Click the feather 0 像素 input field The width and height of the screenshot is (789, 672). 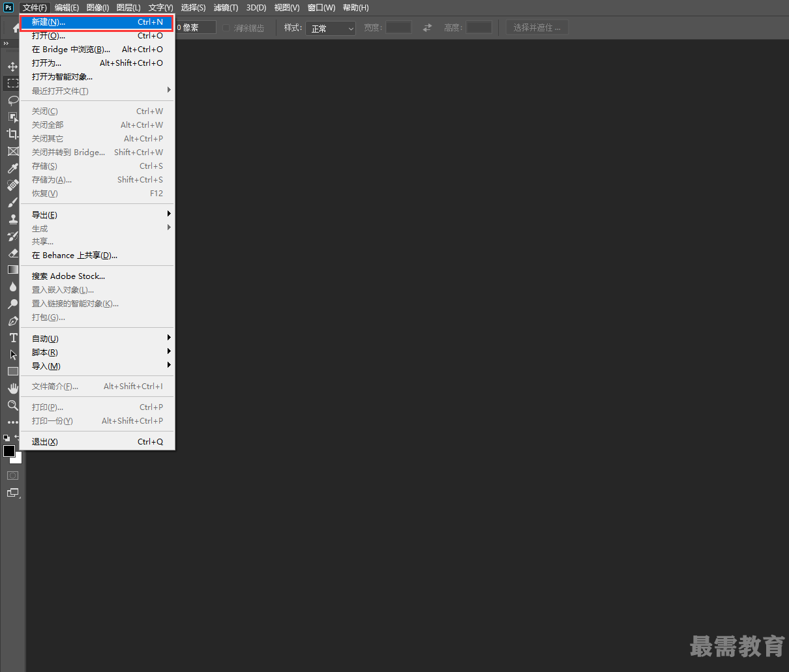point(196,27)
